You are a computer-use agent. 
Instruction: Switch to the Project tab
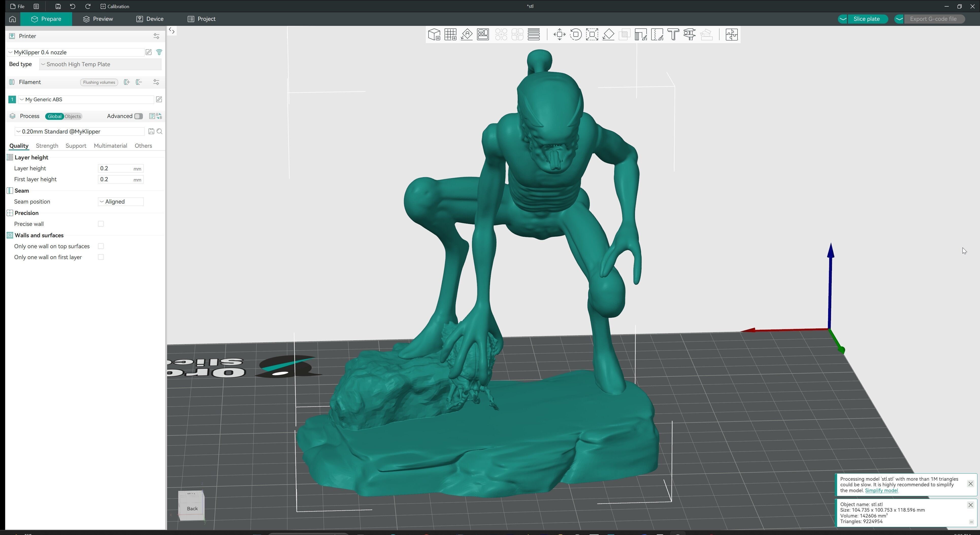click(x=202, y=19)
